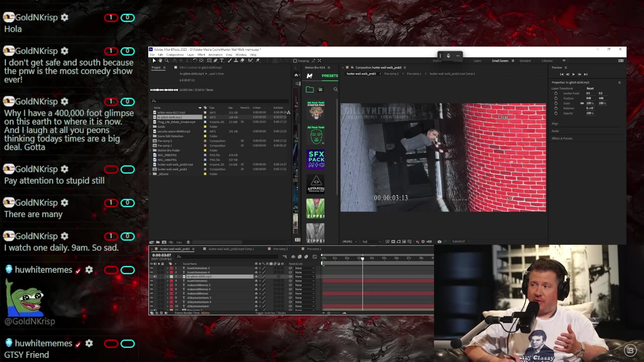
Task: Open the Composition menu
Action: coord(175,55)
